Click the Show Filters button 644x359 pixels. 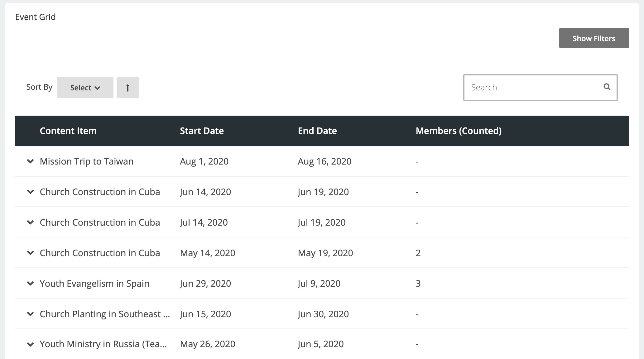[594, 38]
